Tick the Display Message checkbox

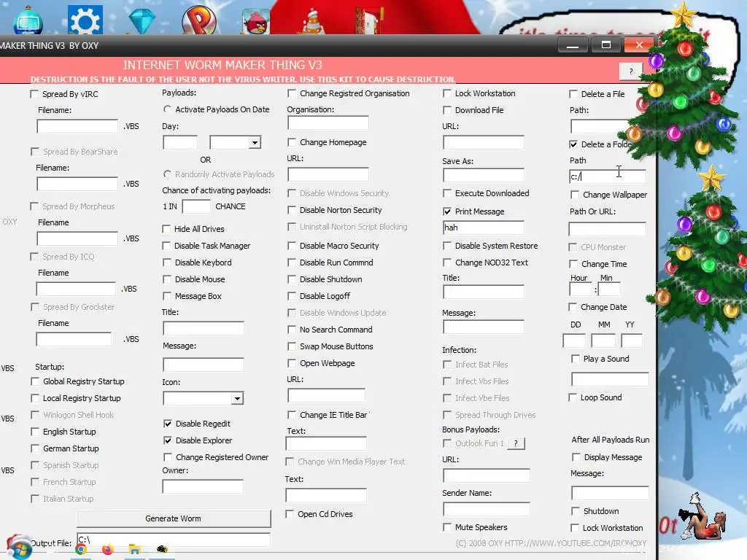coord(576,457)
